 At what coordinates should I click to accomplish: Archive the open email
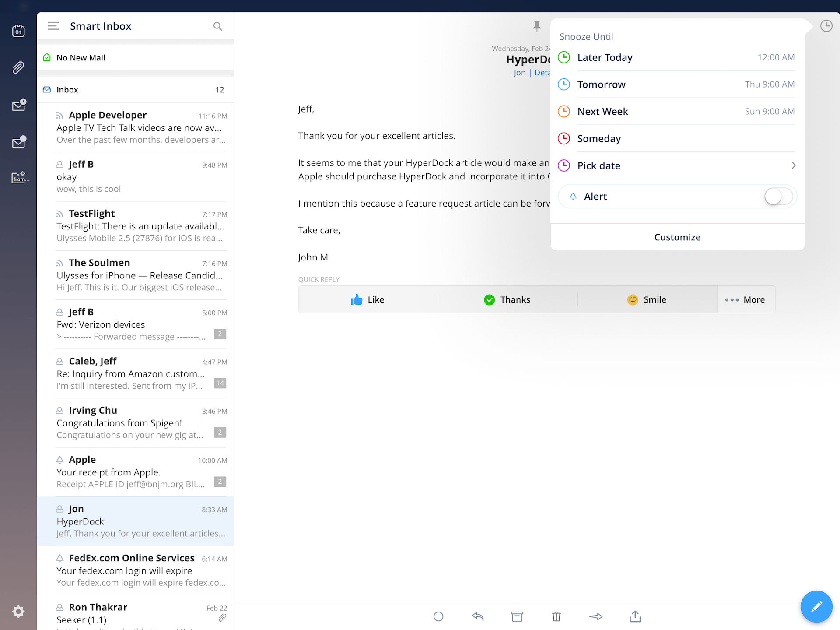coord(517,616)
